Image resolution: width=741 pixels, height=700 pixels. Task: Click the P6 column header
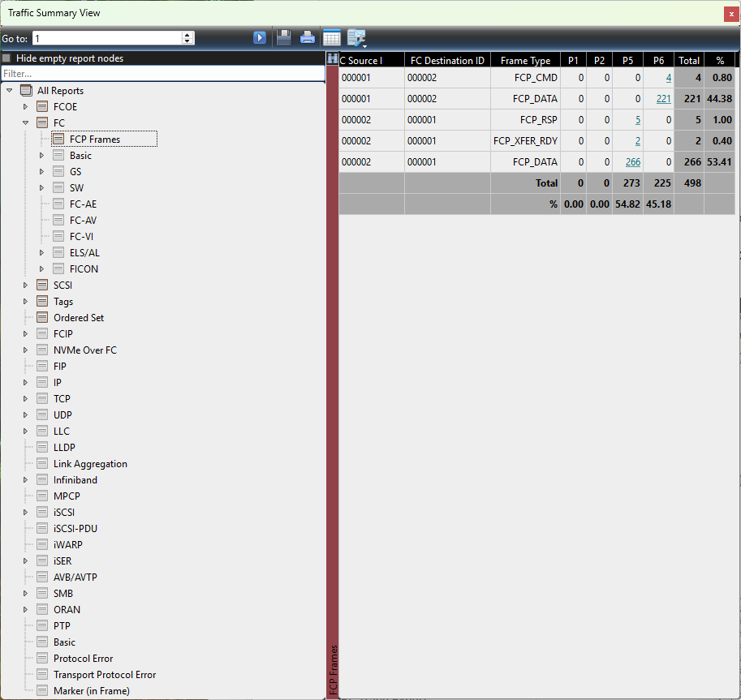pos(658,61)
